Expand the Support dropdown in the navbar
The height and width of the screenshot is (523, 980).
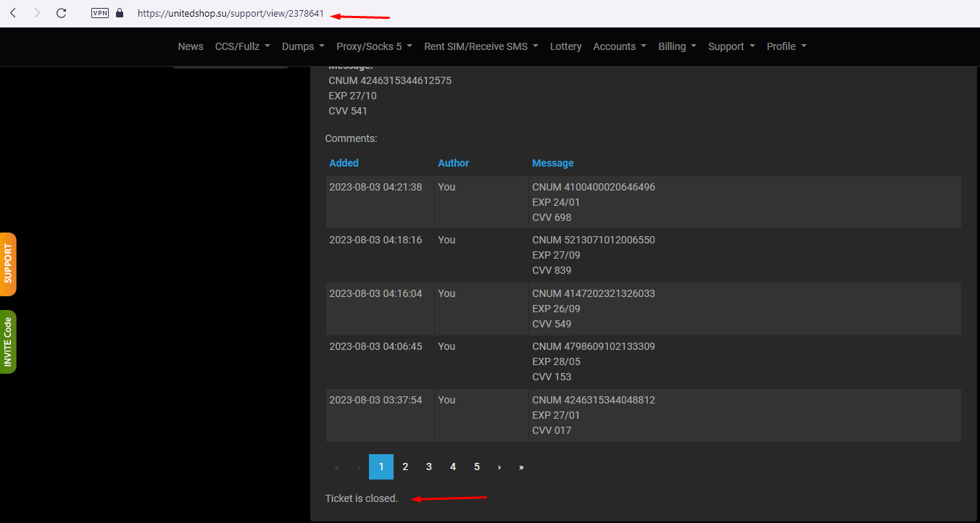[731, 46]
